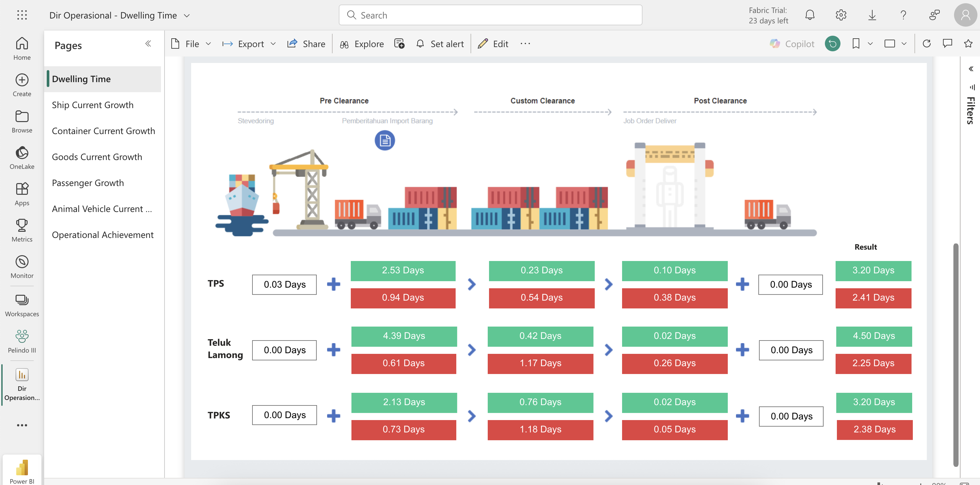Open OneLake from the left navigation

[22, 157]
